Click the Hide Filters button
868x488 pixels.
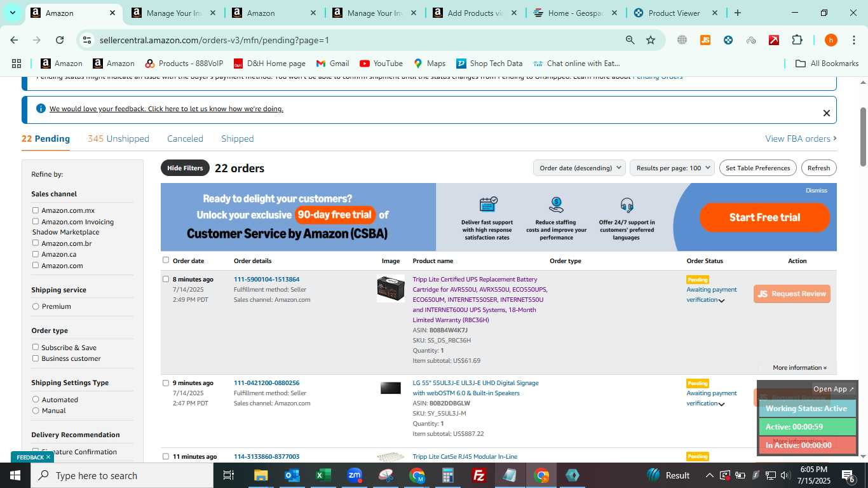tap(185, 168)
